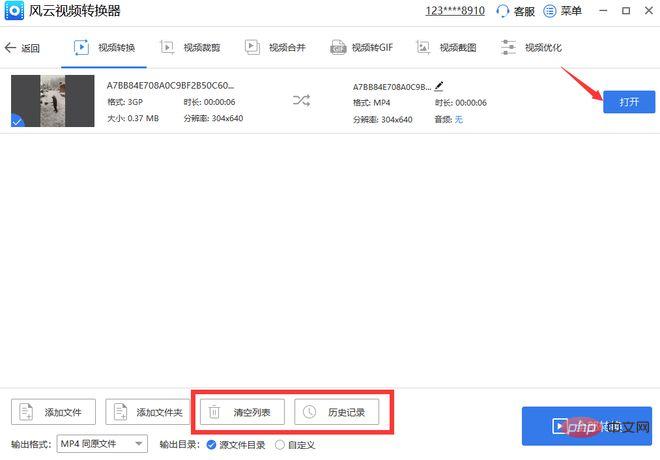This screenshot has width=660, height=460.
Task: Click source filename A7BB84E708A0C9BF2B50C60...
Action: (x=170, y=85)
